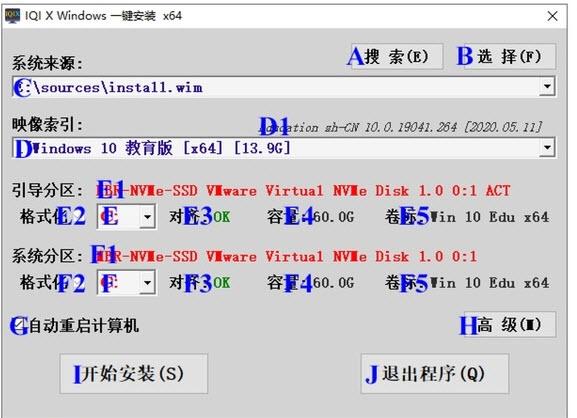Click the 系统来源 label
Screen dimensions: 577x418
[x=47, y=63]
